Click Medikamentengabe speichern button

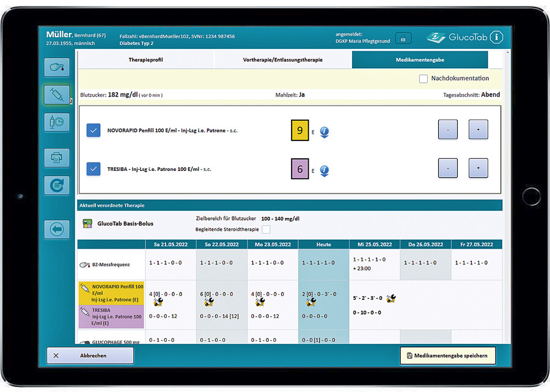coord(447,355)
